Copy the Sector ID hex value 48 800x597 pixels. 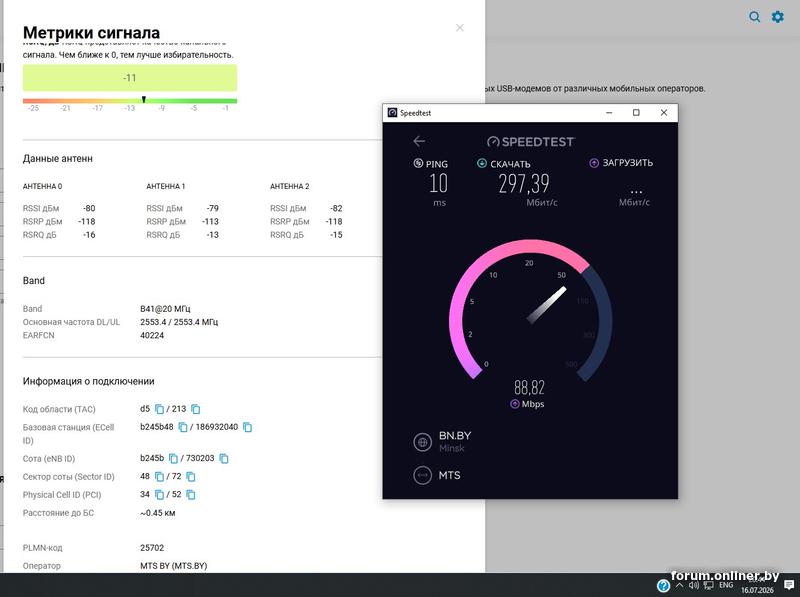coord(159,477)
